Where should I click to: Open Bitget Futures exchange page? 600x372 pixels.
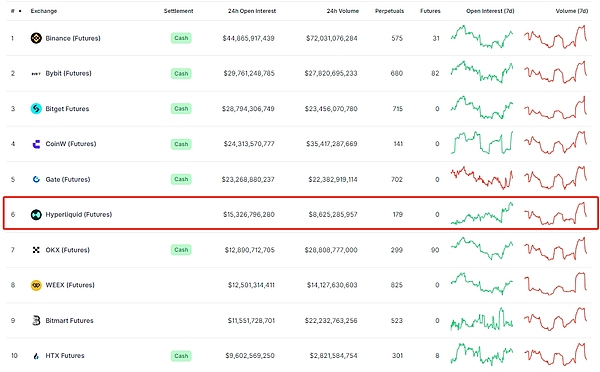point(67,109)
